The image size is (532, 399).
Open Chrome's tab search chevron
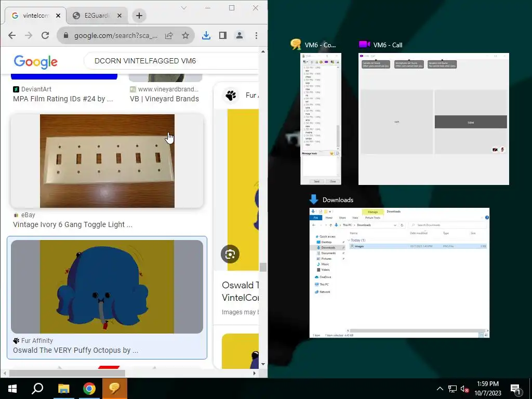tap(183, 8)
